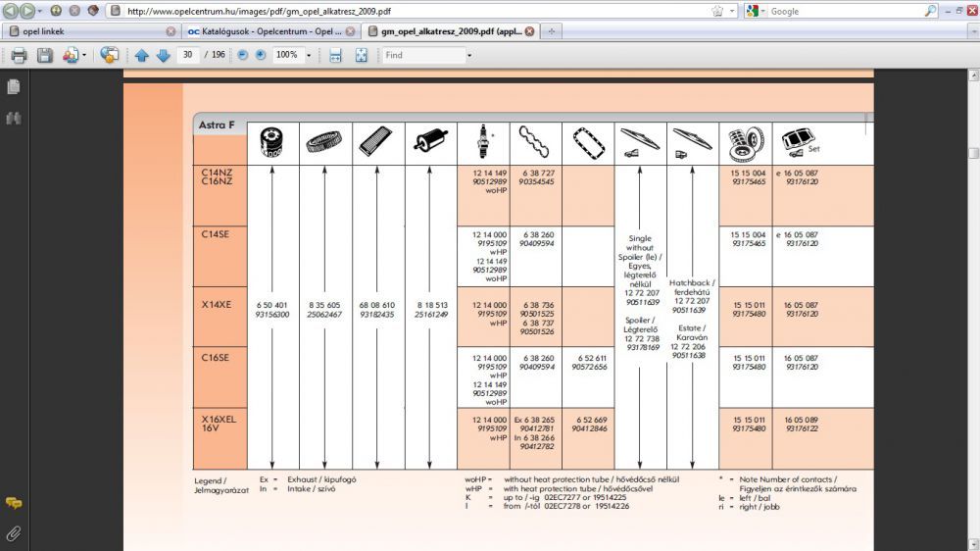Click the search magnifier icon
980x551 pixels.
(931, 11)
